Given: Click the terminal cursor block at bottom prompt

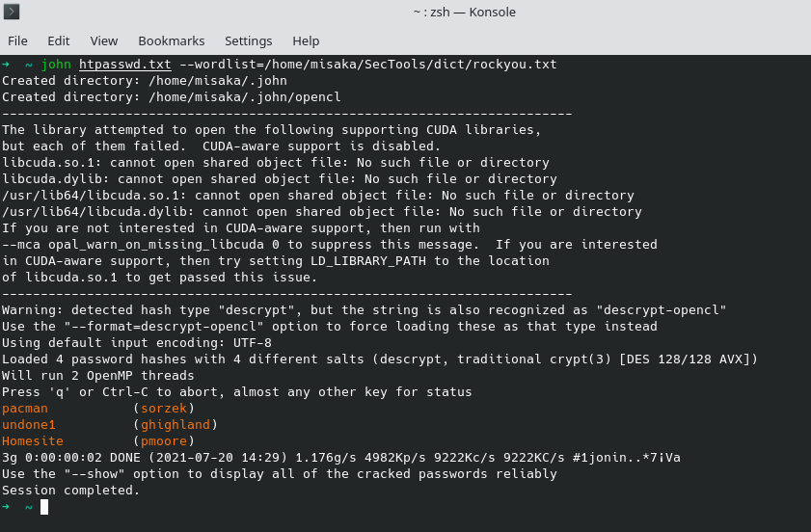Looking at the screenshot, I should pos(44,507).
